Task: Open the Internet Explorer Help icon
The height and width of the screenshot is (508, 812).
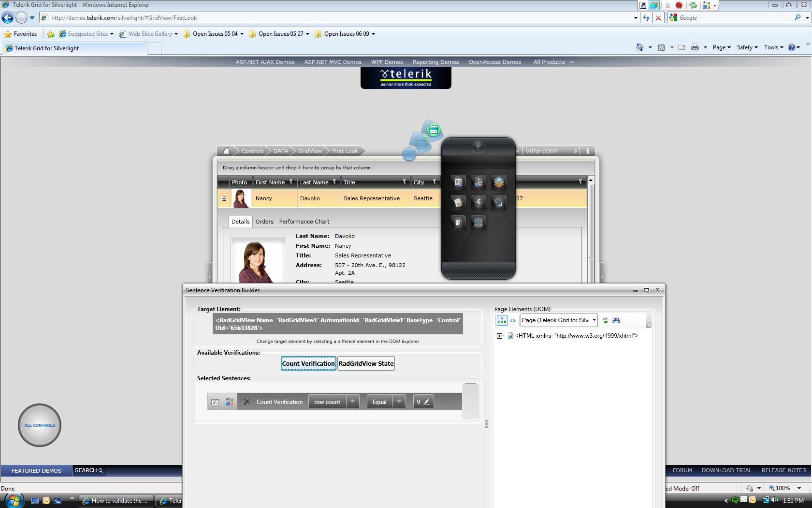Action: click(792, 47)
